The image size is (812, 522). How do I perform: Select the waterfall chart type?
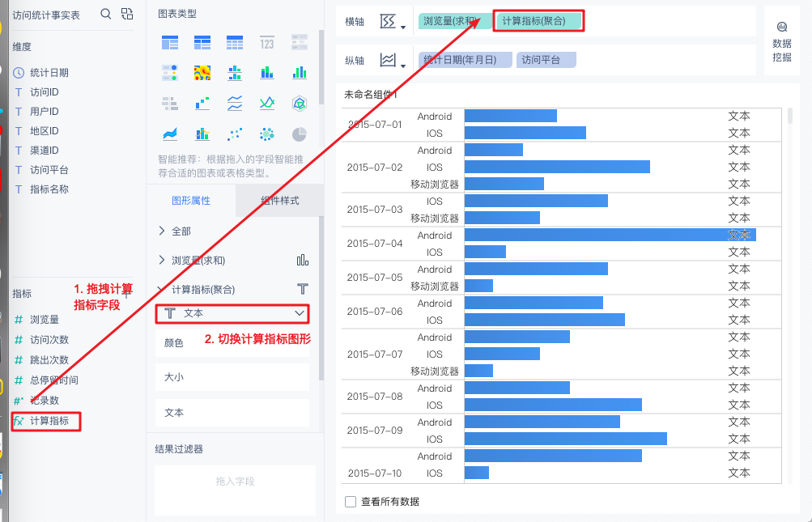coord(202,104)
